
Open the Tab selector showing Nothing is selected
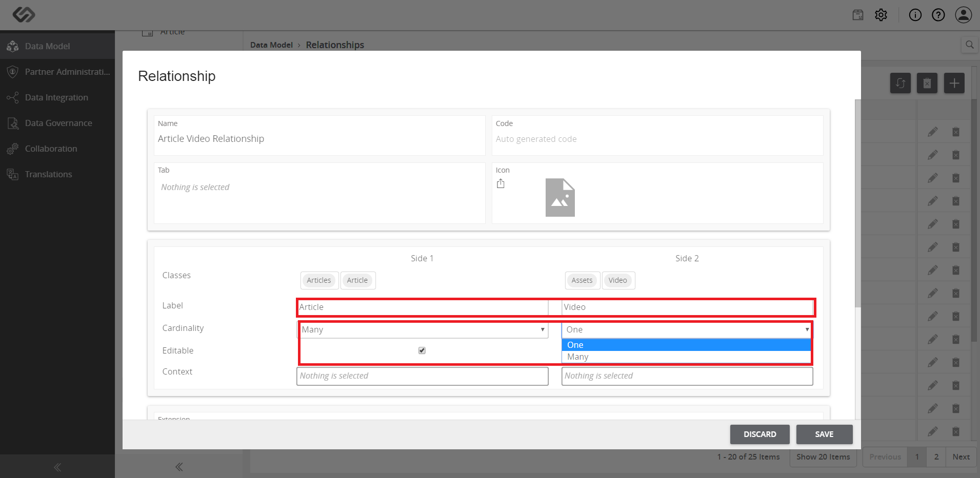pyautogui.click(x=319, y=188)
